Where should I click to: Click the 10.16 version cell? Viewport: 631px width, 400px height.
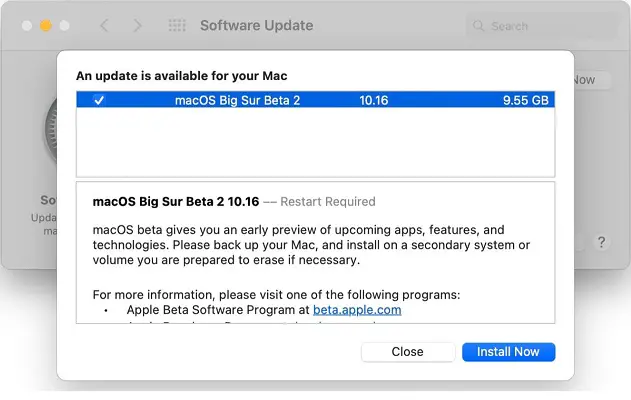coord(373,100)
